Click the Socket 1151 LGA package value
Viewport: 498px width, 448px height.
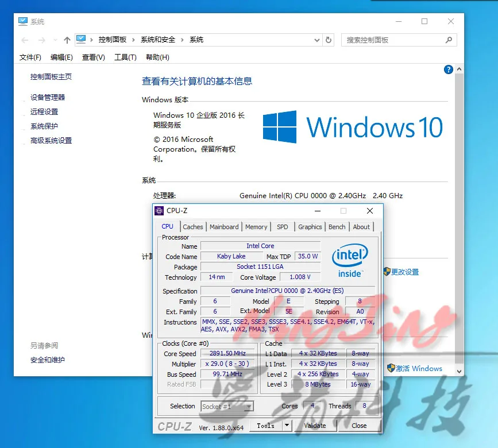click(260, 267)
